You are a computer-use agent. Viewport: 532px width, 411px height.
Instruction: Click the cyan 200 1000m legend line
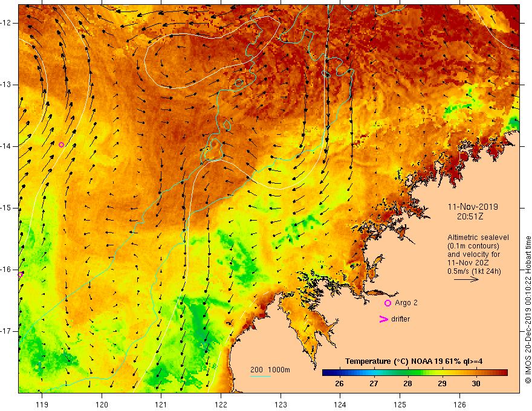pos(261,376)
